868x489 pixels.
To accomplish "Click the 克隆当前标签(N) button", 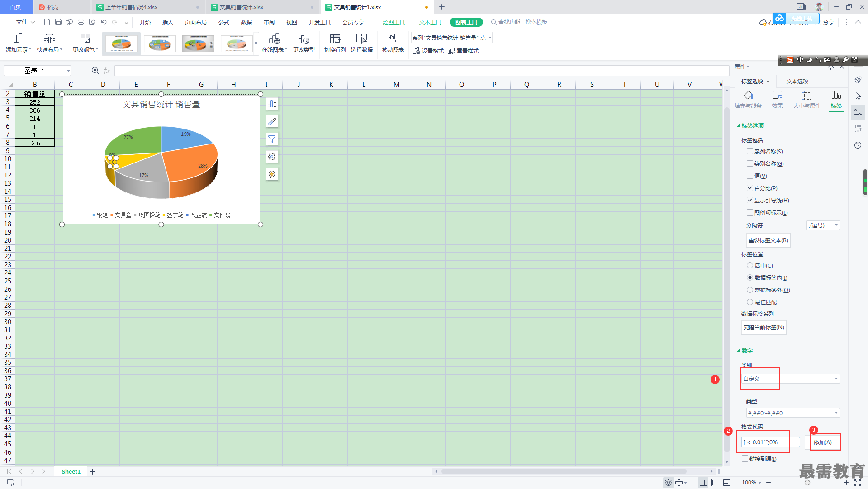I will coord(764,327).
